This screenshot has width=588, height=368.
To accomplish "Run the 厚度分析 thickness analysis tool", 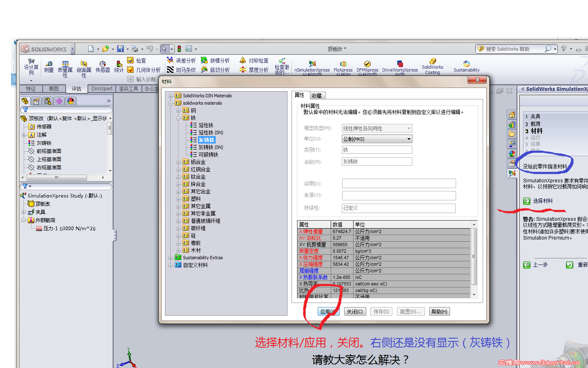I will pos(254,70).
